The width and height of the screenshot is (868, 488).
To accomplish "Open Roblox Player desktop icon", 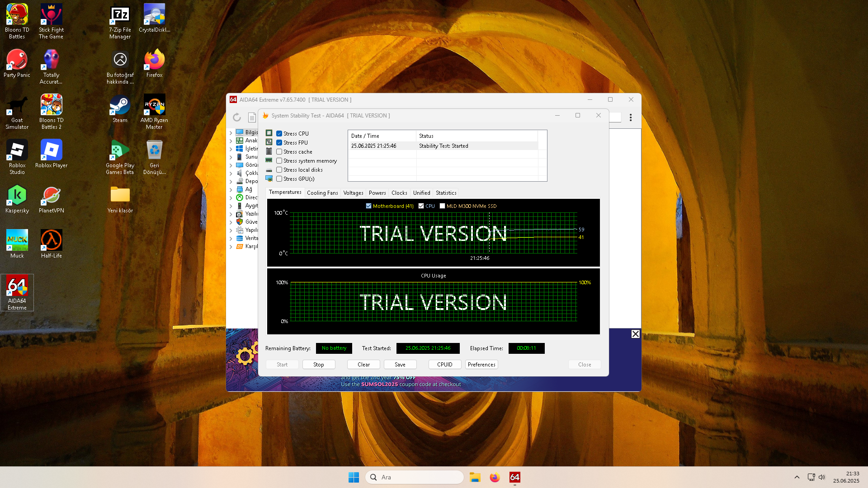I will [x=51, y=154].
